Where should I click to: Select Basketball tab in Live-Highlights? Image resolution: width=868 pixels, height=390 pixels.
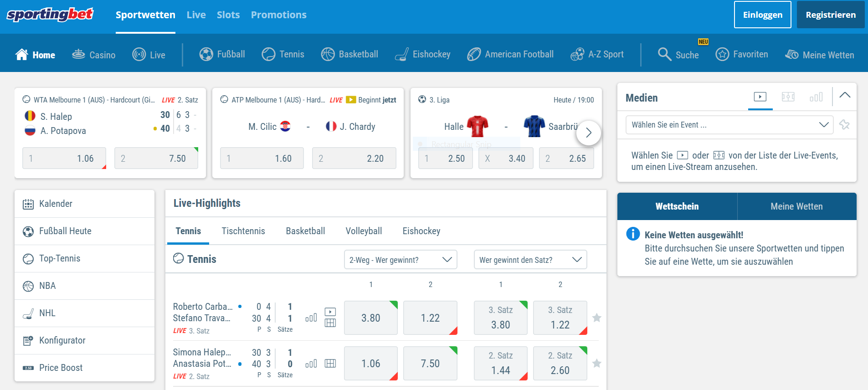(x=305, y=231)
